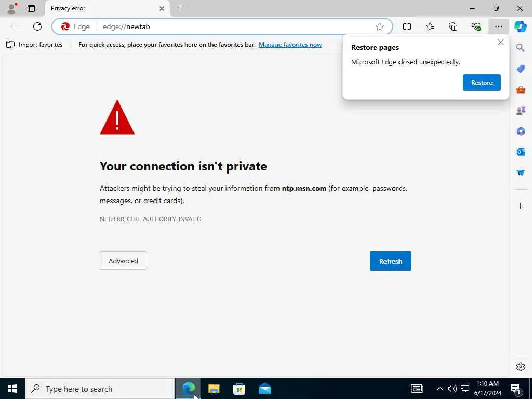
Task: Open a new tab with plus button
Action: coord(181,8)
